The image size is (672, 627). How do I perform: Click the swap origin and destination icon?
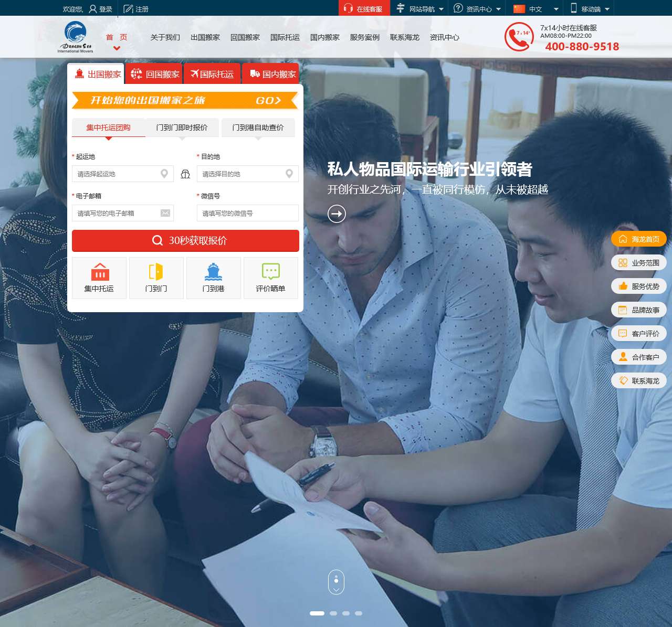[185, 174]
